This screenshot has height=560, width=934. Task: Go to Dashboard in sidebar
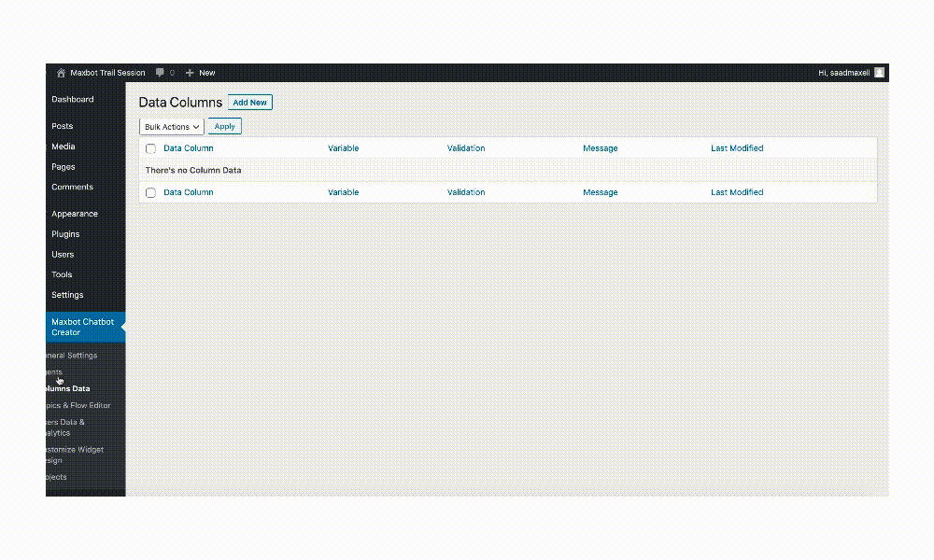click(x=72, y=99)
